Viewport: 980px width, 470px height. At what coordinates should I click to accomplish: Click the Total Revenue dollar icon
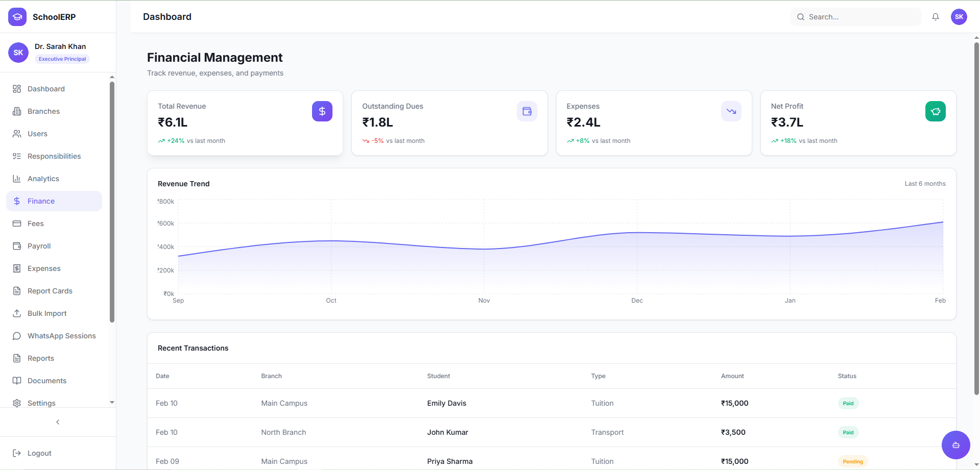(x=322, y=111)
